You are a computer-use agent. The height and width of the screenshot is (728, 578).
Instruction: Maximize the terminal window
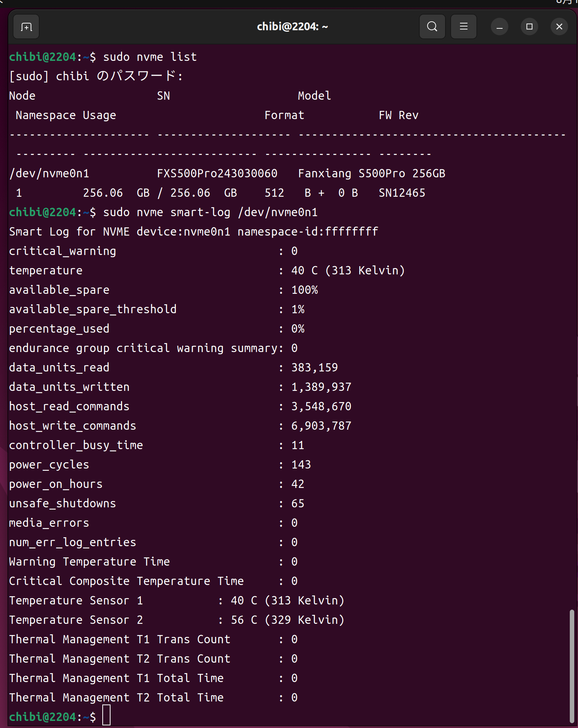click(x=529, y=27)
